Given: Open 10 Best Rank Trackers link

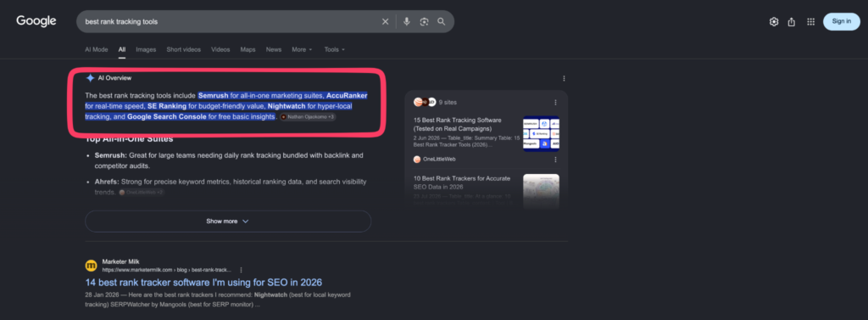Looking at the screenshot, I should coord(461,183).
